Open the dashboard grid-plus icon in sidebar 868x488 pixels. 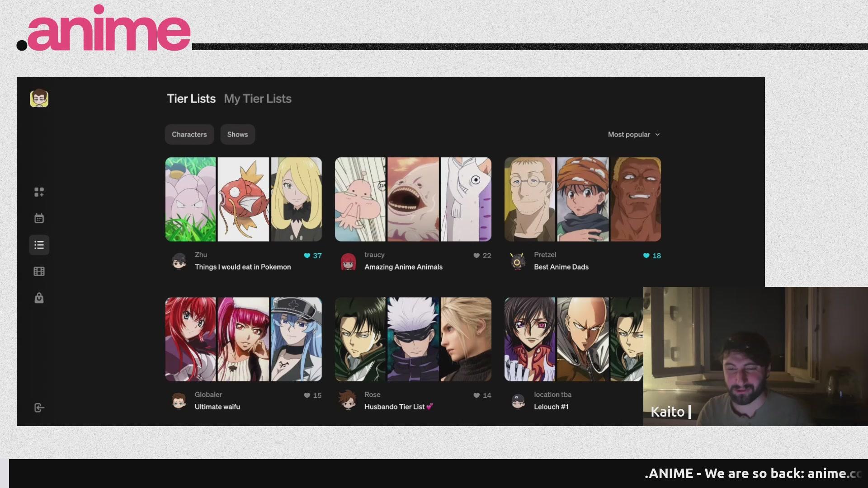tap(39, 192)
